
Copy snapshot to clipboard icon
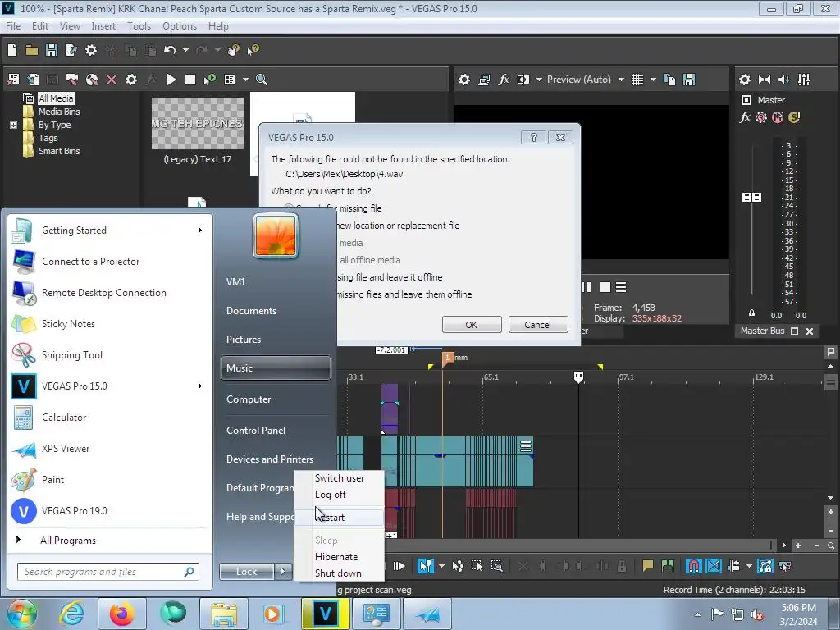pyautogui.click(x=669, y=80)
